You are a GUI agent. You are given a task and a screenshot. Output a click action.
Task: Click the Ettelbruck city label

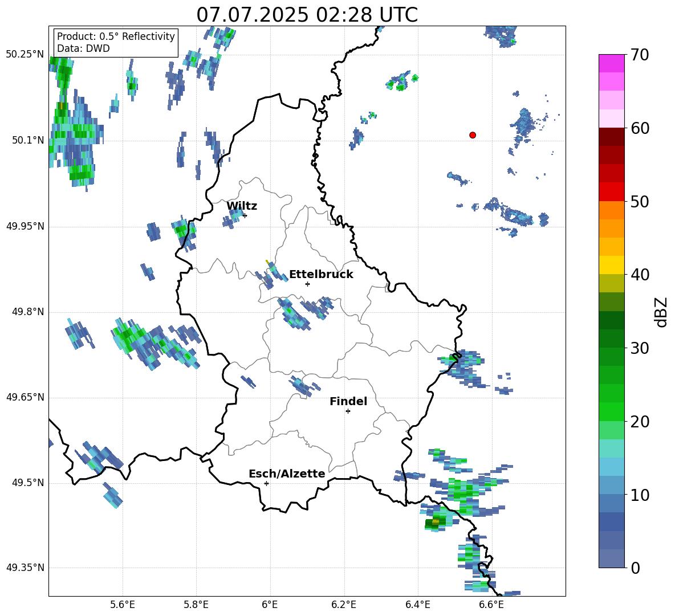(x=321, y=275)
